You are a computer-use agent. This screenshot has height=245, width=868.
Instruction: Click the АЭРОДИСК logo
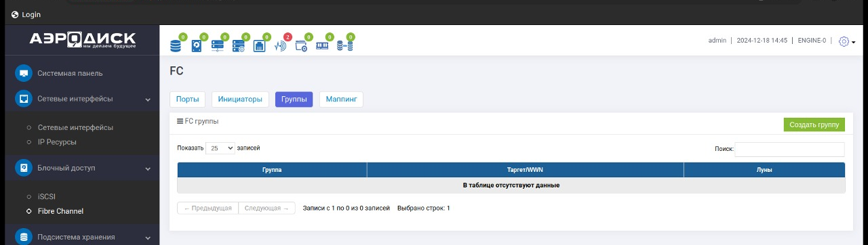coord(83,40)
